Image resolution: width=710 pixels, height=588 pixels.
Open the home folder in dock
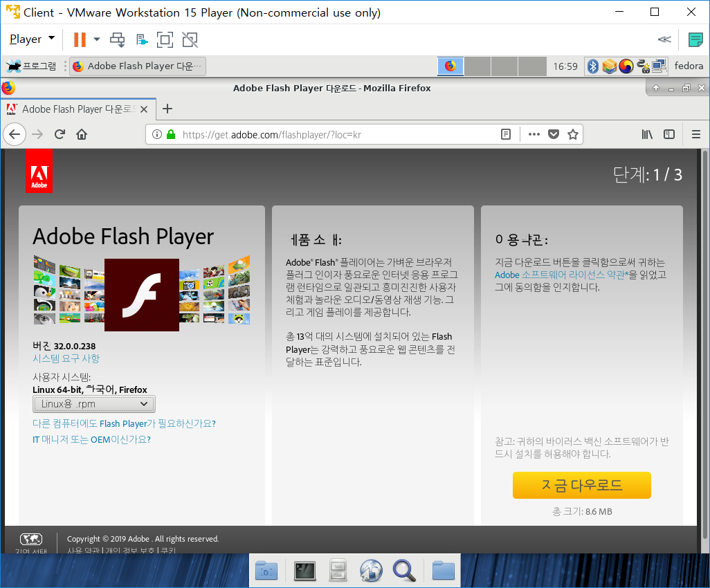pyautogui.click(x=443, y=570)
